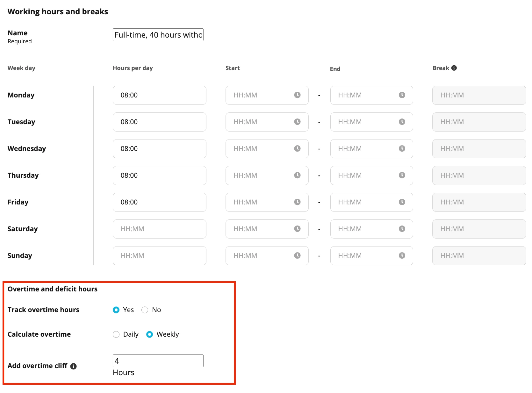Click the clock icon in Sunday's End field
The width and height of the screenshot is (532, 393).
click(x=402, y=255)
